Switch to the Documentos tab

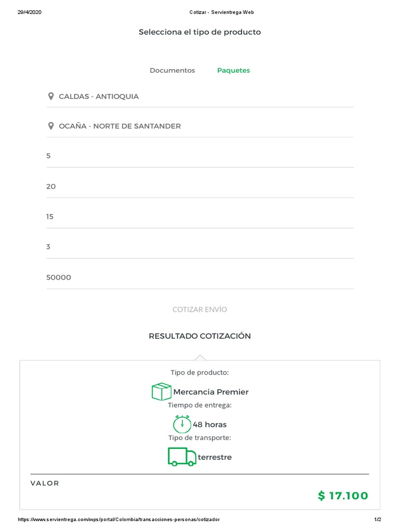(172, 70)
